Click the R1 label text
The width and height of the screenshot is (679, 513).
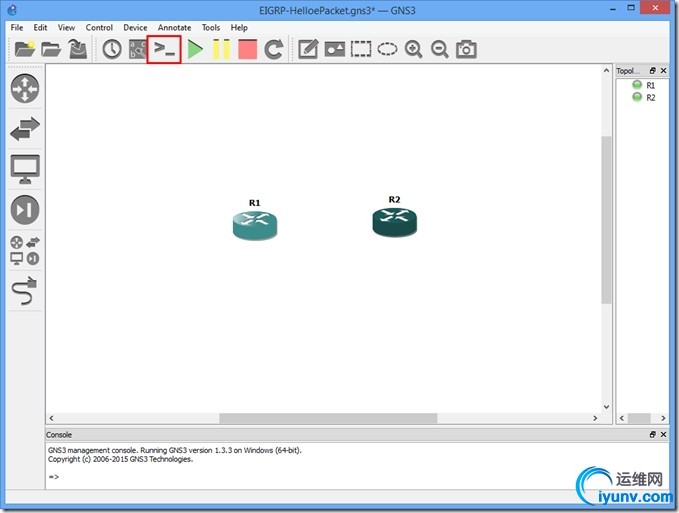[x=255, y=203]
